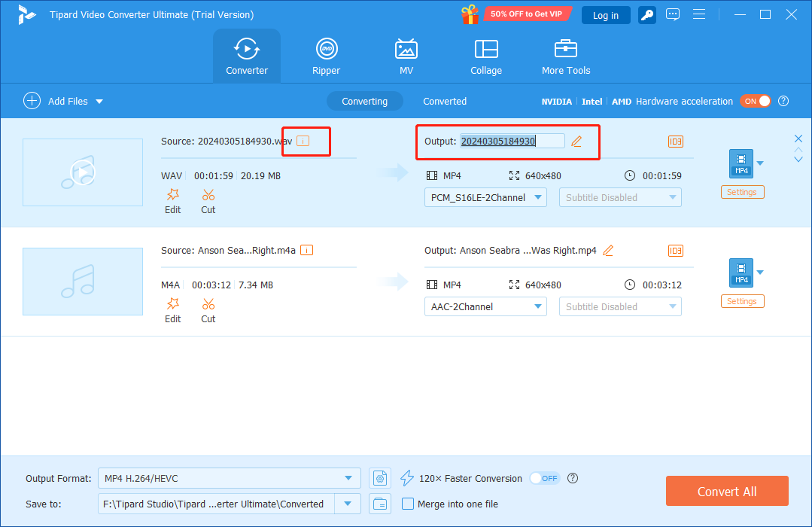
Task: Click the 120× Faster Conversion lightning icon
Action: 407,478
